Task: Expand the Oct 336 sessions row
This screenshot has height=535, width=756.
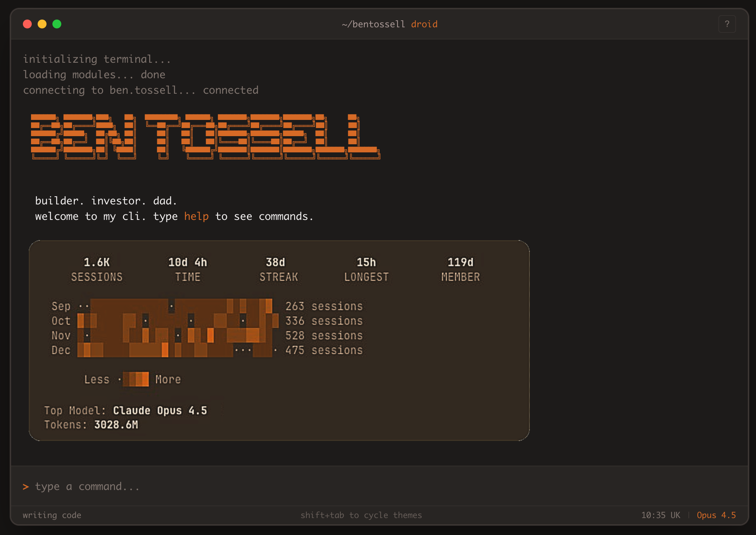Action: click(x=324, y=321)
